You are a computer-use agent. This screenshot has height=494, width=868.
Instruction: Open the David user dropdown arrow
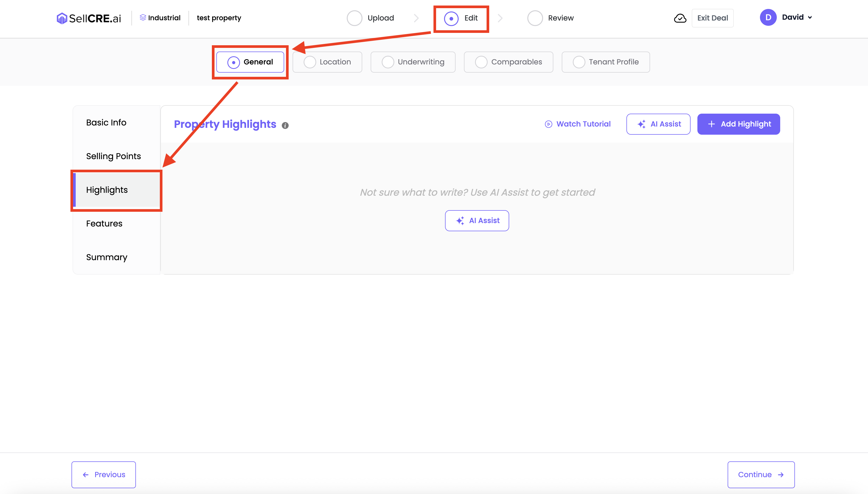click(810, 18)
